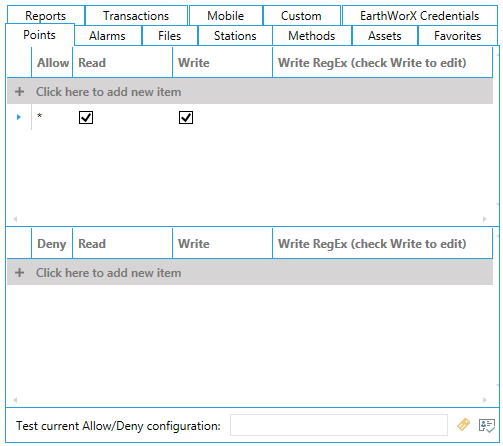This screenshot has width=503, height=446.
Task: Open the EarthWorX Credentials tab
Action: (x=419, y=16)
